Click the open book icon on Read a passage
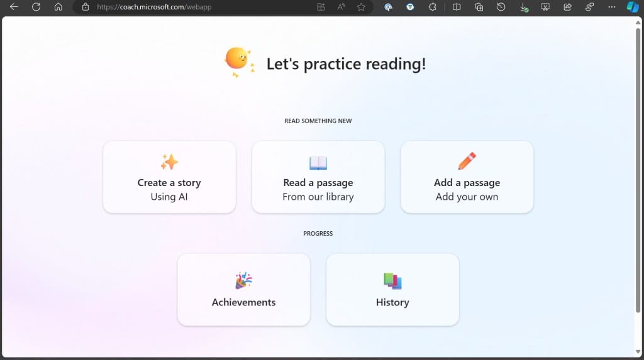The height and width of the screenshot is (360, 644). coord(318,163)
